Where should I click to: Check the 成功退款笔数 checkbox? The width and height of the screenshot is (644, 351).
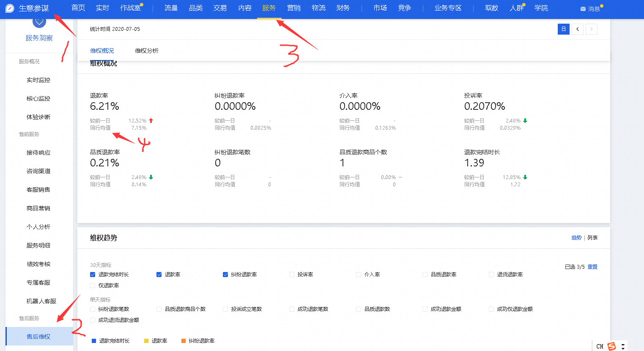[x=292, y=309]
